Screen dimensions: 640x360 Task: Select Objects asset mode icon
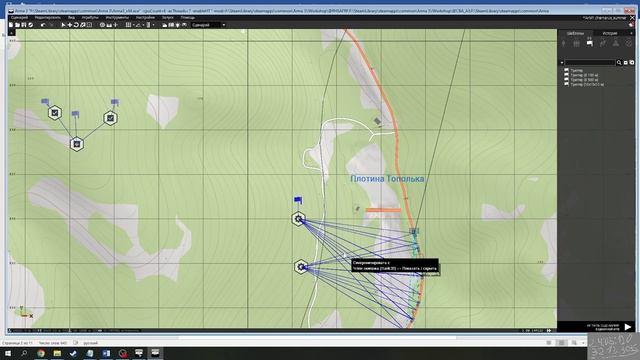coord(564,43)
